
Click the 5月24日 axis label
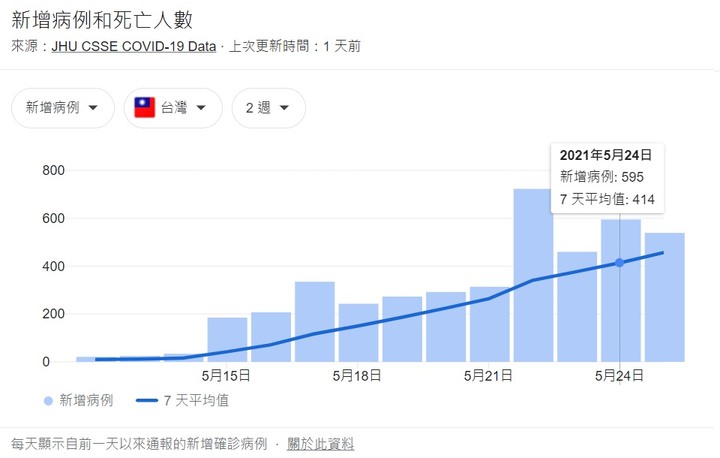pyautogui.click(x=619, y=376)
